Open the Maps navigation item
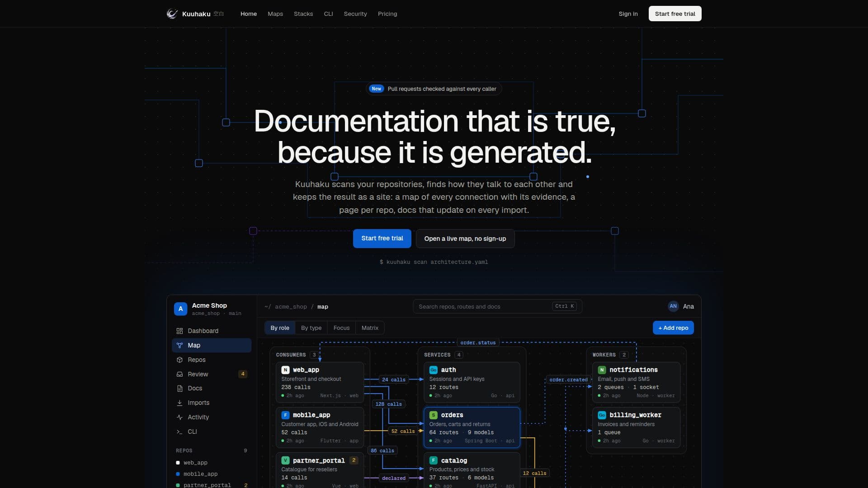This screenshot has height=488, width=868. point(275,14)
